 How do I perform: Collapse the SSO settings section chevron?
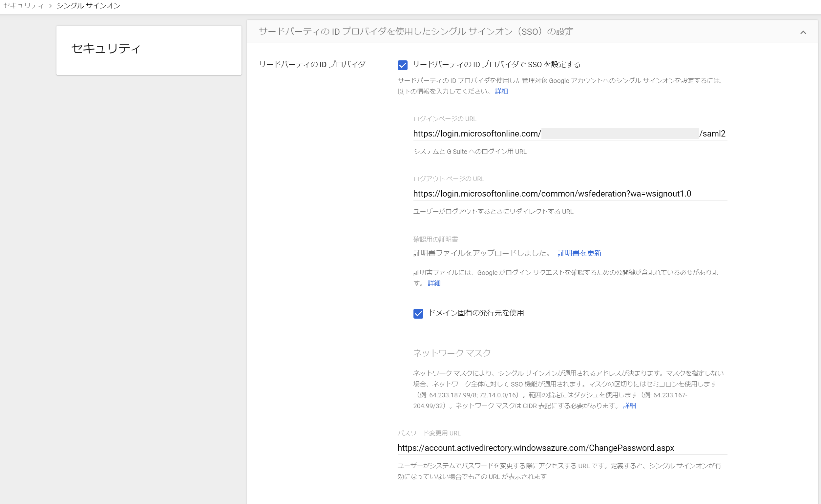(803, 32)
